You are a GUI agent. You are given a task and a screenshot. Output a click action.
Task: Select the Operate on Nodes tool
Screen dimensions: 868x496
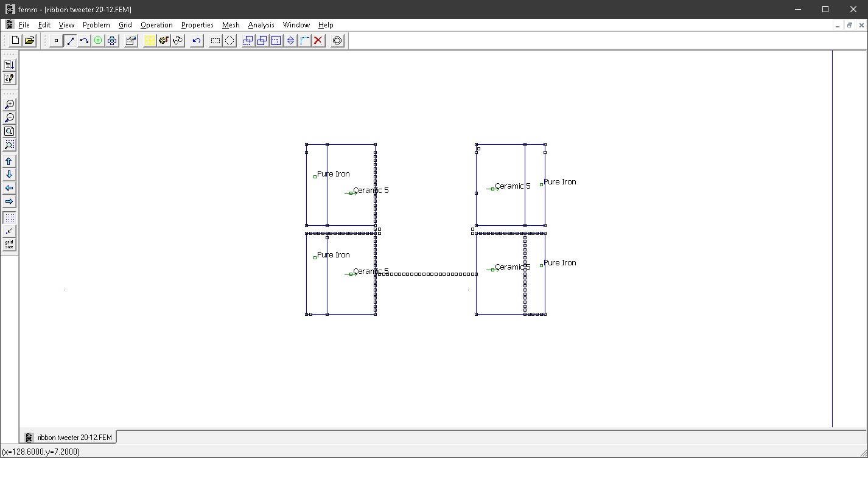click(x=56, y=41)
